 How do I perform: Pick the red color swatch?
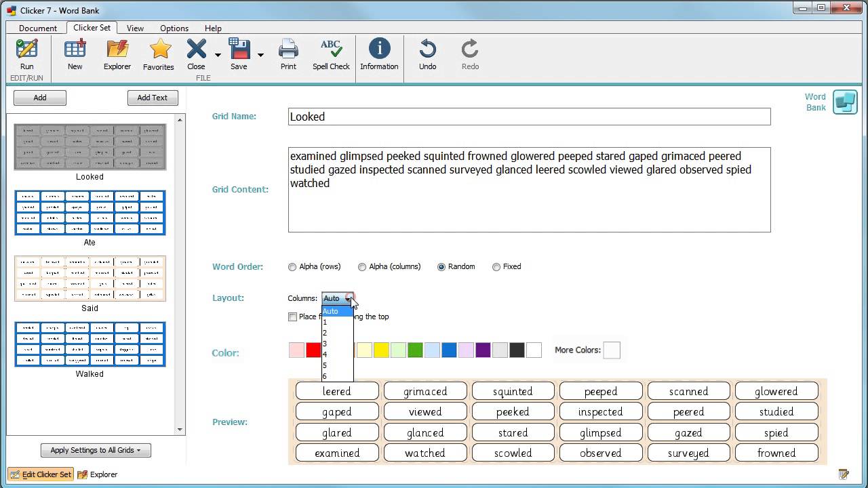(x=313, y=350)
